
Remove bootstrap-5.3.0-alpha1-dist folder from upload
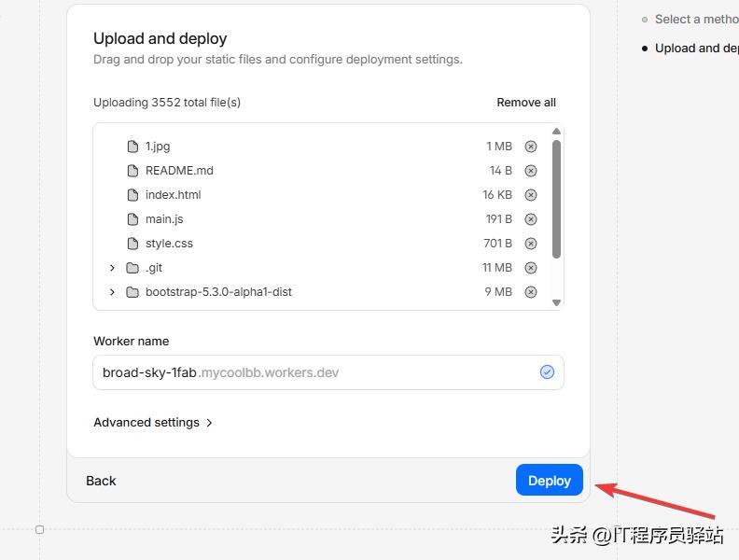coord(531,292)
